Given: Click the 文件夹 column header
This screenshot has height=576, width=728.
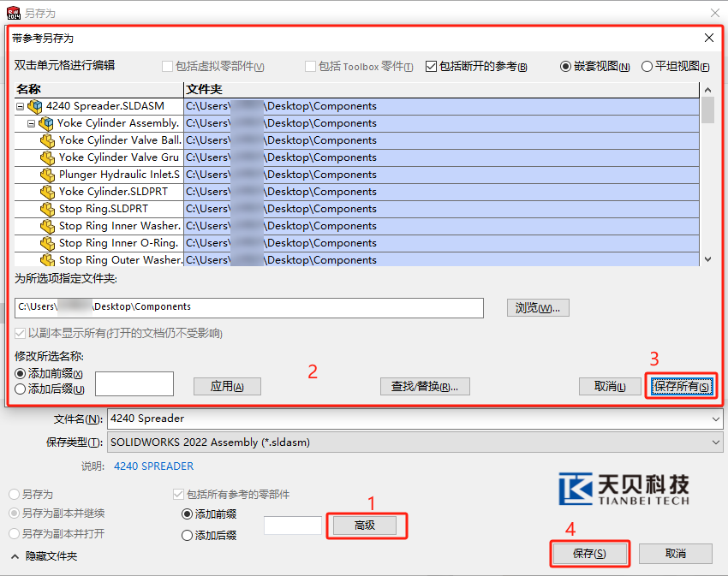Looking at the screenshot, I should click(441, 89).
